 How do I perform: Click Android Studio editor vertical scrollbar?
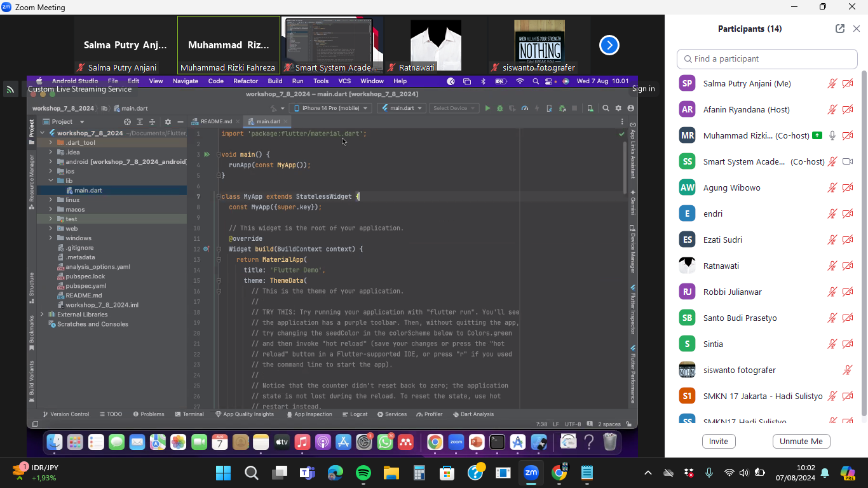click(625, 167)
